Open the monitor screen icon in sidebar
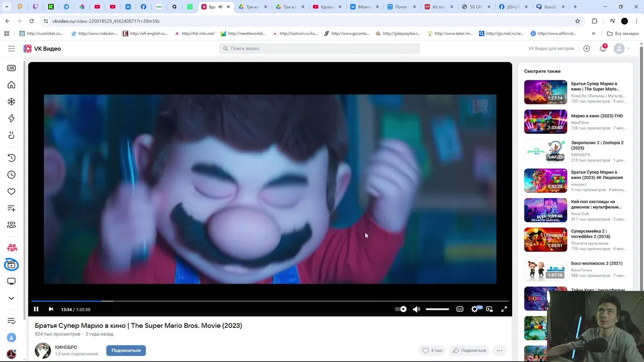The width and height of the screenshot is (644, 362). tap(11, 282)
